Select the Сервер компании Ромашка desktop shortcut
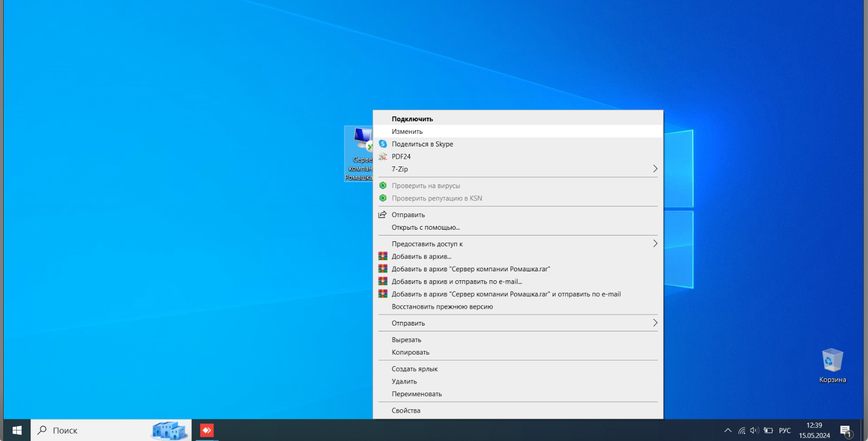Viewport: 868px width, 441px height. [359, 154]
